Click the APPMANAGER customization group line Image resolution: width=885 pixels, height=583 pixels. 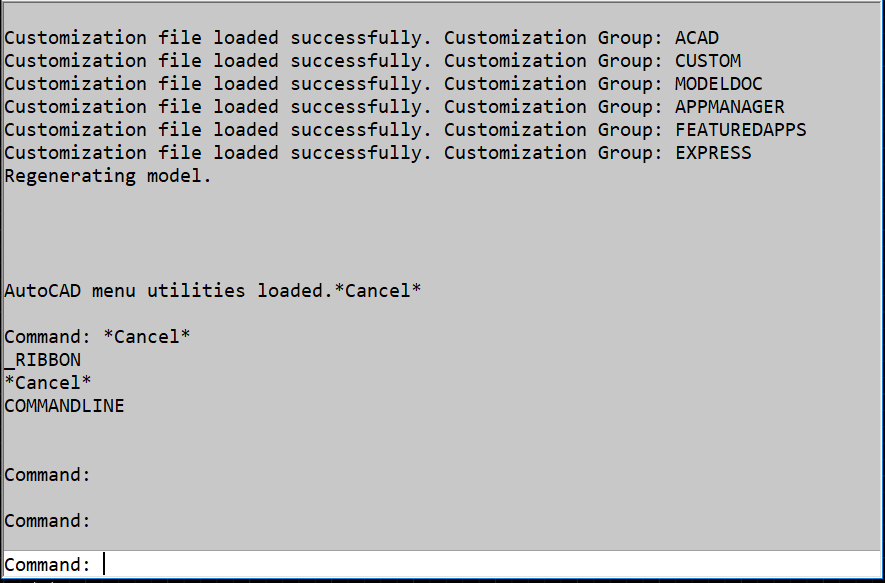[x=395, y=107]
